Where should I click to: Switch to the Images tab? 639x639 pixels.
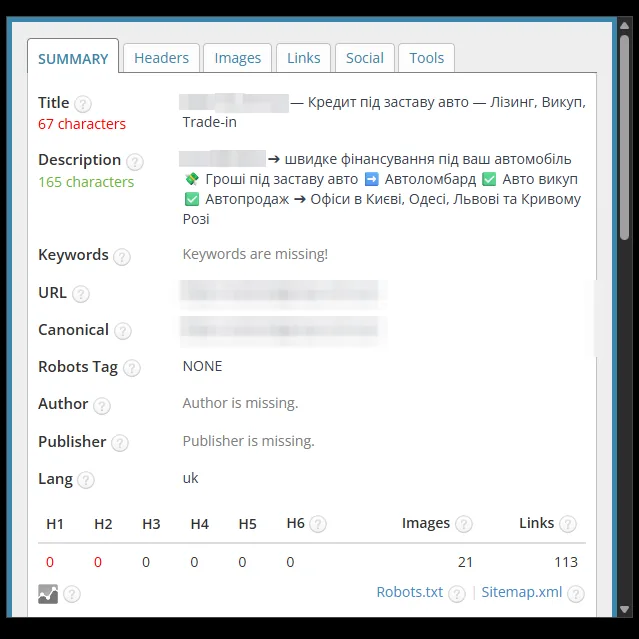[x=238, y=58]
